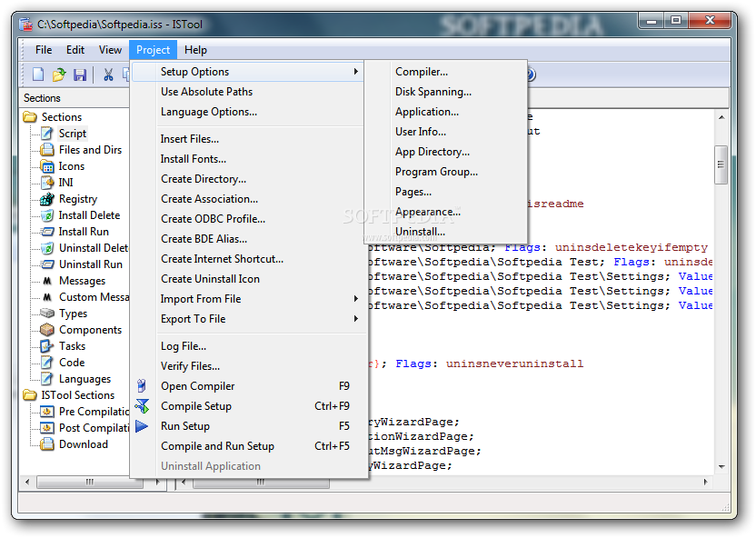Click the Icons section icon
This screenshot has width=756, height=538.
46,165
